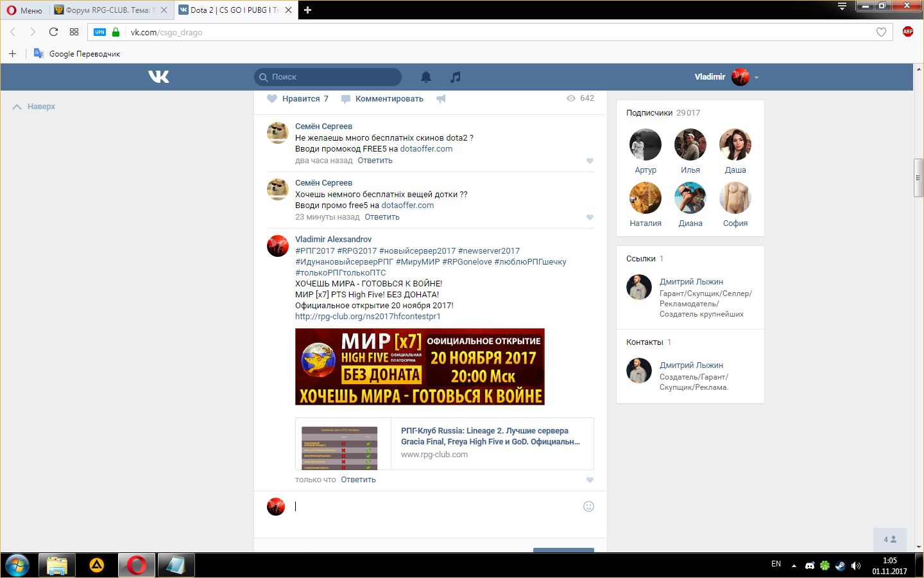
Task: Click the AdBlock Plus extension icon
Action: pyautogui.click(x=907, y=32)
